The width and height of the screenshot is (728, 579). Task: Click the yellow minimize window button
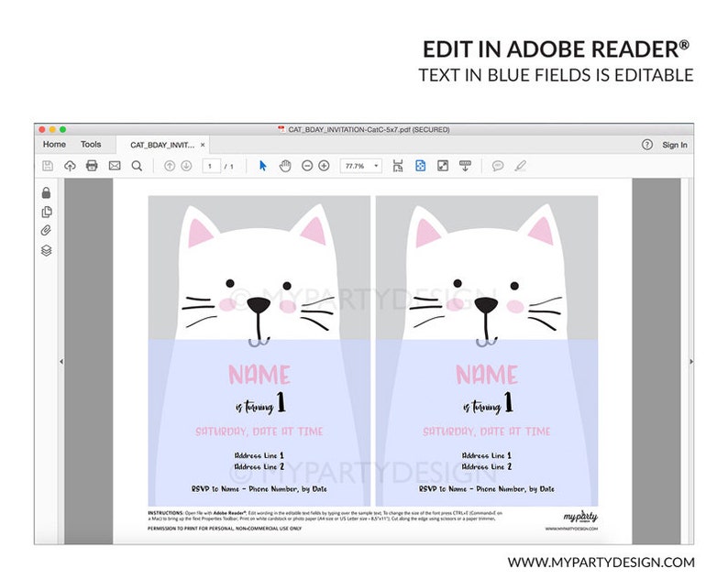(52, 129)
